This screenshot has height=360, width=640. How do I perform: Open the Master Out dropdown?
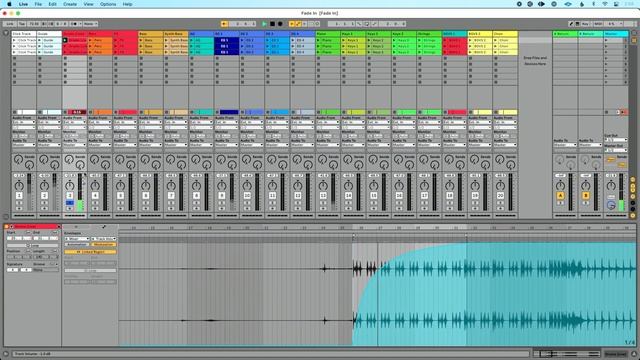pos(616,150)
